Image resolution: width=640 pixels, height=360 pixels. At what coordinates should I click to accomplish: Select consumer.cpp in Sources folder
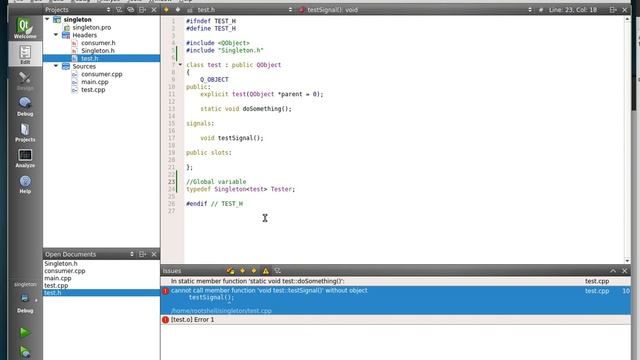(x=102, y=74)
